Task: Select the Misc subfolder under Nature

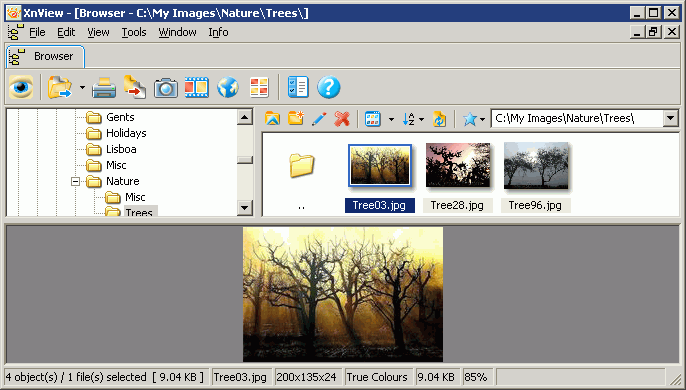Action: (135, 197)
